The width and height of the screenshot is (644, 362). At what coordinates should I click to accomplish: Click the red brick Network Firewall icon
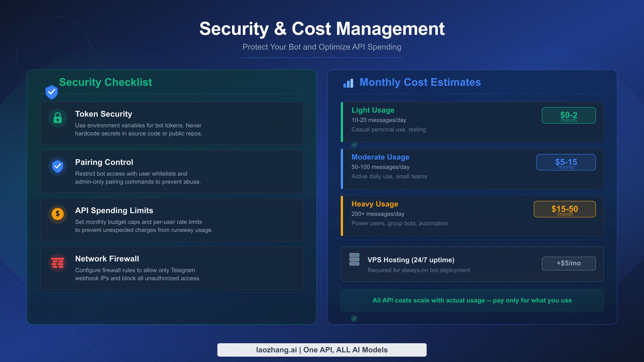pos(57,262)
